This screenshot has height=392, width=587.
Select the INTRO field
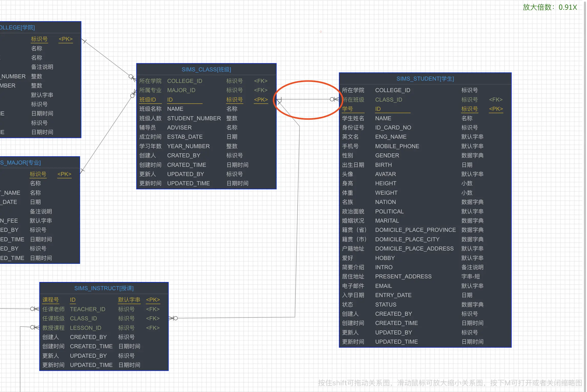click(x=384, y=267)
